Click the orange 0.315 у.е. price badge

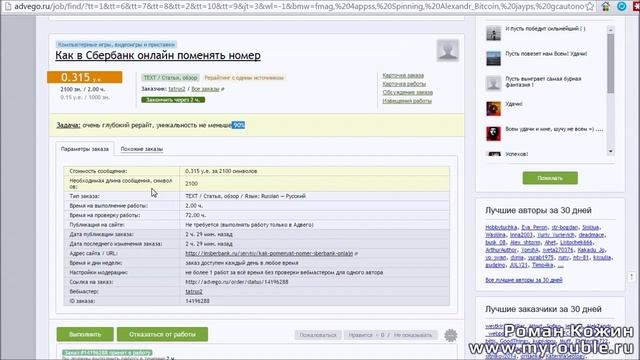pyautogui.click(x=84, y=77)
